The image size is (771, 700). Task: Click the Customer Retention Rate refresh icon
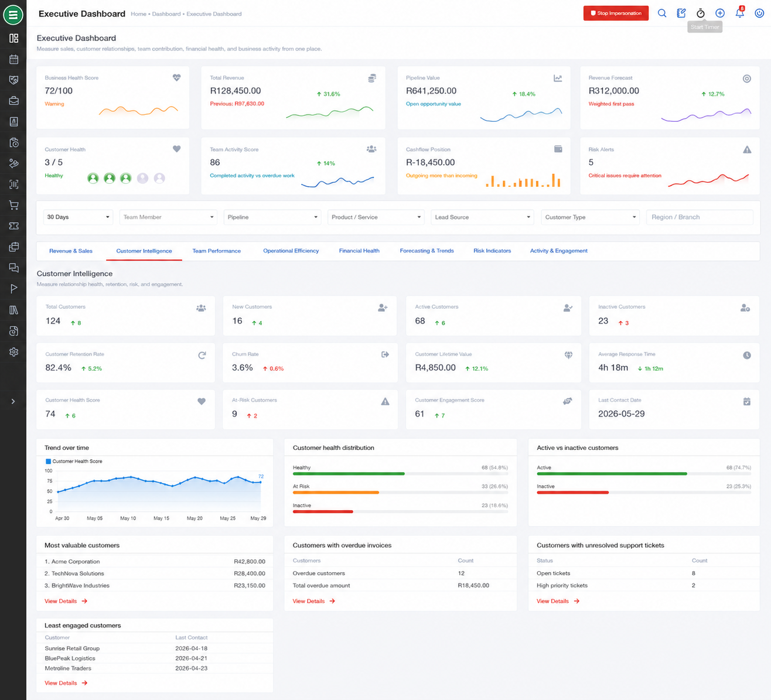[x=202, y=355]
